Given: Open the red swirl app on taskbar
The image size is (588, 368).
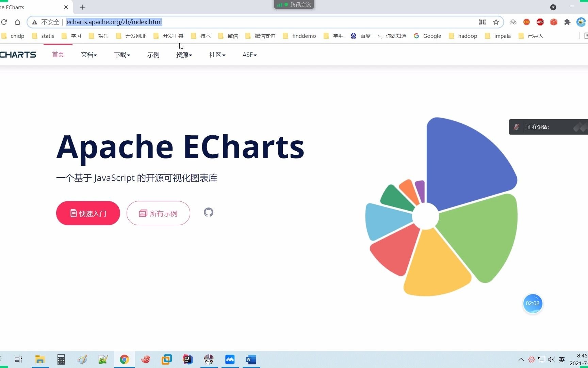Looking at the screenshot, I should pyautogui.click(x=146, y=359).
